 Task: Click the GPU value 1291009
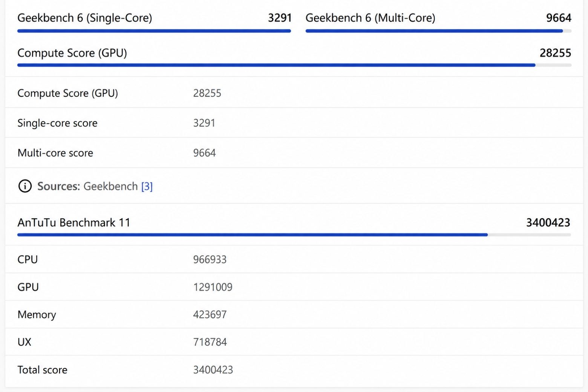click(x=213, y=287)
